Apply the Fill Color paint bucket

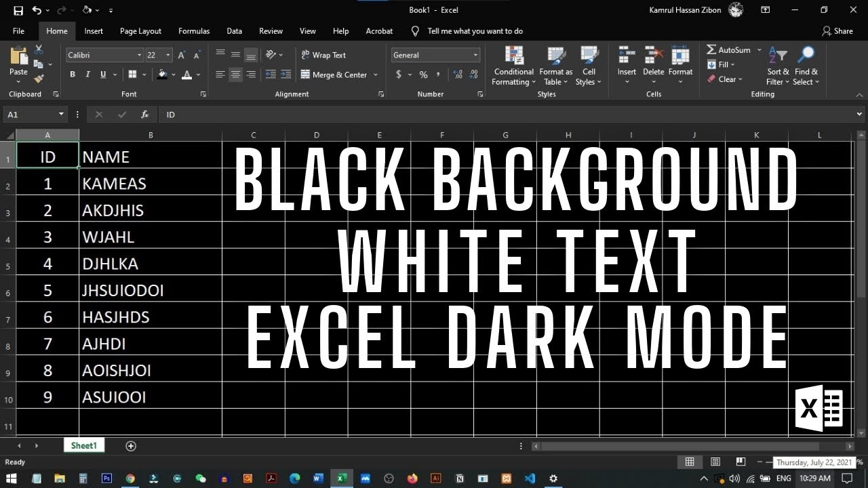click(161, 75)
